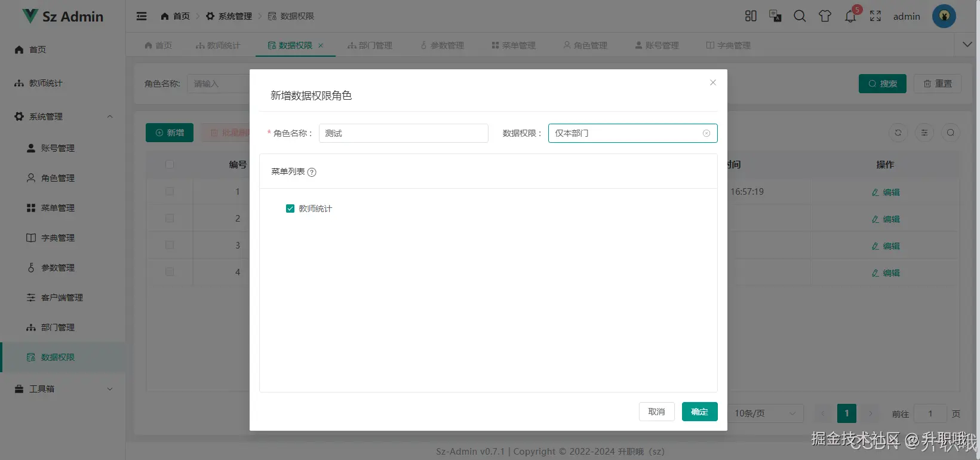Screen dimensions: 980x460
Task: Open the notification bell icon
Action: pyautogui.click(x=850, y=17)
